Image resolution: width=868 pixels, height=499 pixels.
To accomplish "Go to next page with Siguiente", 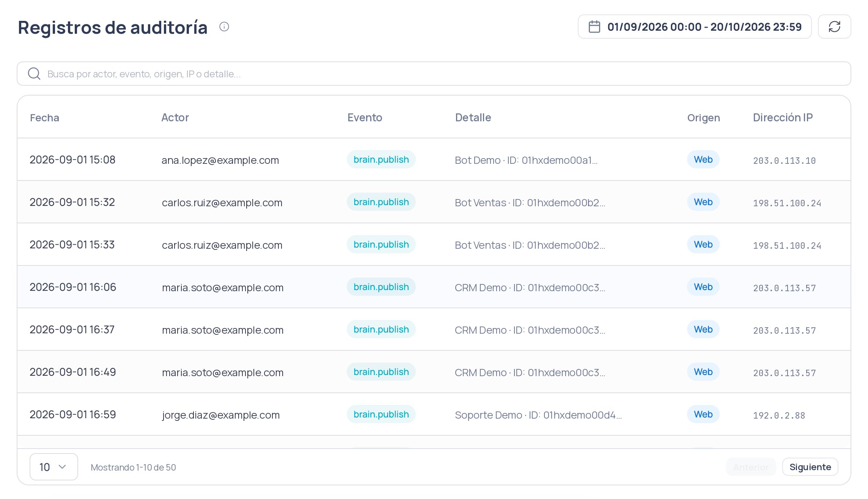I will pos(810,467).
